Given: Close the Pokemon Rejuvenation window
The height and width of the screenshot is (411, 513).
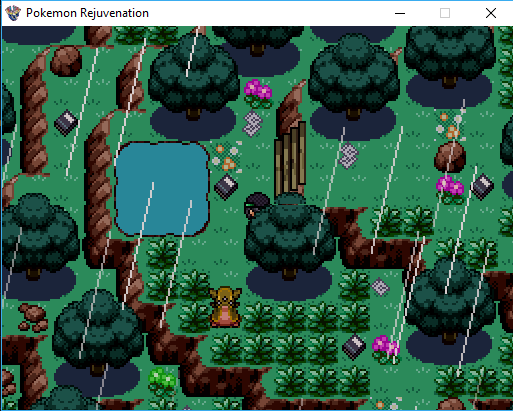Looking at the screenshot, I should click(x=491, y=13).
